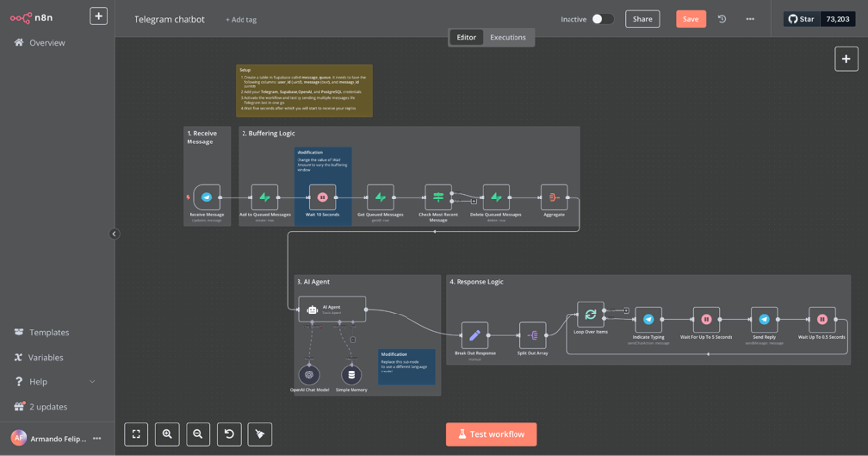Click the tidy up workflow button

pyautogui.click(x=260, y=434)
